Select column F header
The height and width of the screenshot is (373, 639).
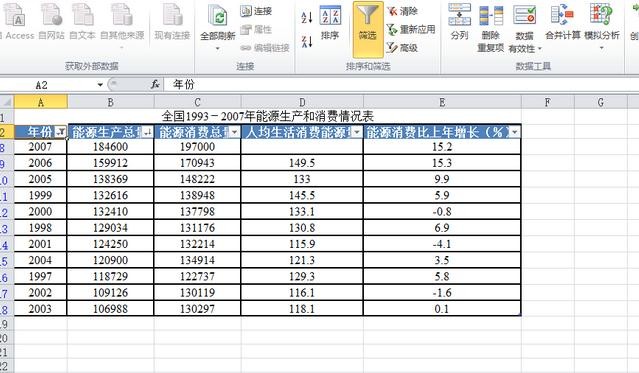tap(547, 102)
